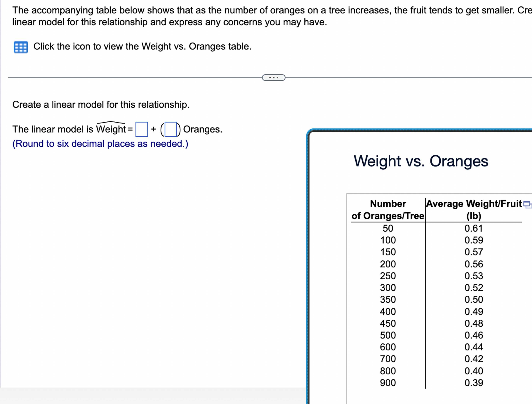This screenshot has width=532, height=404.
Task: Click the row showing 900 oranges
Action: (388, 383)
